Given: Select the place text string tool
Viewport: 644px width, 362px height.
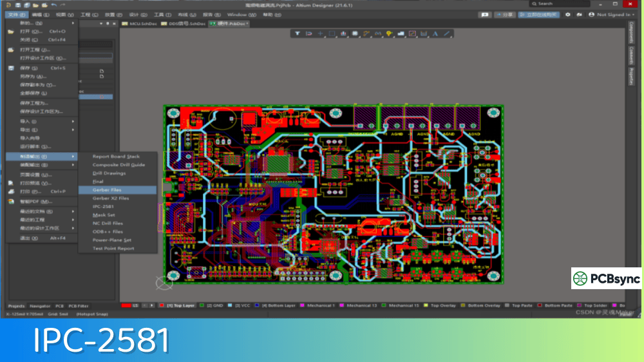Looking at the screenshot, I should pos(435,33).
